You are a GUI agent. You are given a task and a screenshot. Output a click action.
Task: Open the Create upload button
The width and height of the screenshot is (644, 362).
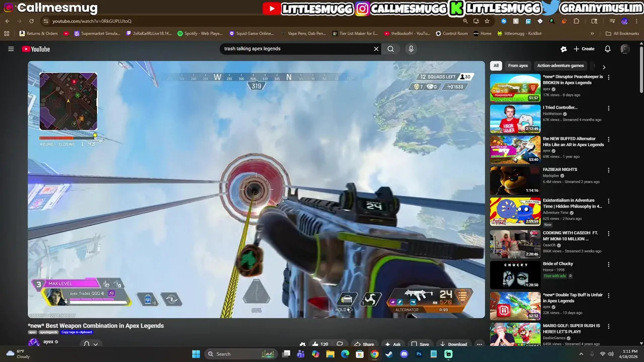[x=584, y=49]
